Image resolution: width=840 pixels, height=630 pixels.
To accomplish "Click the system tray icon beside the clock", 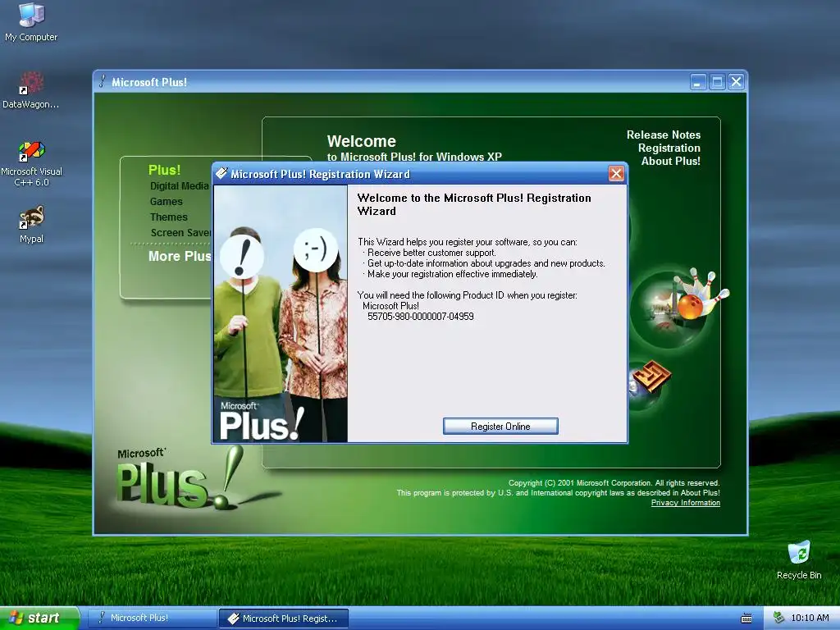I will [x=778, y=618].
